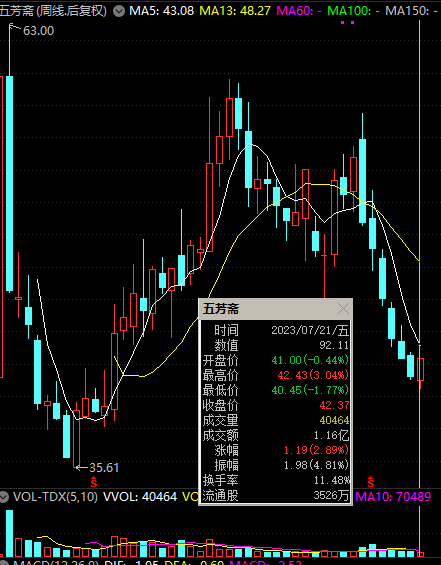Select the MA60 moving average label

(299, 11)
